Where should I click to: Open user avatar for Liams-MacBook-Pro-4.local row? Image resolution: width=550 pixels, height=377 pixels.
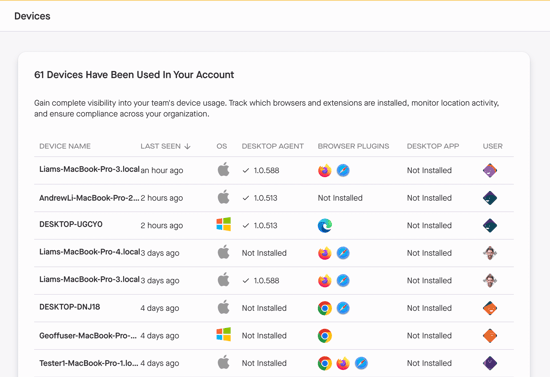tap(490, 253)
